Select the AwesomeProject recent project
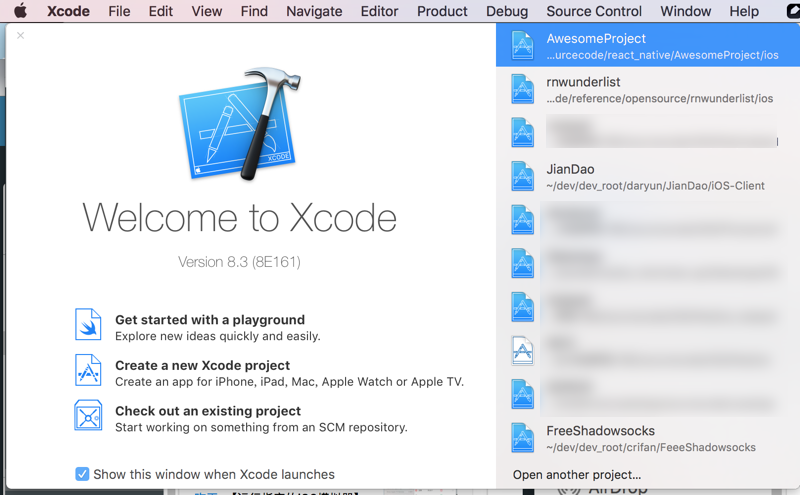Image resolution: width=800 pixels, height=495 pixels. [648, 45]
